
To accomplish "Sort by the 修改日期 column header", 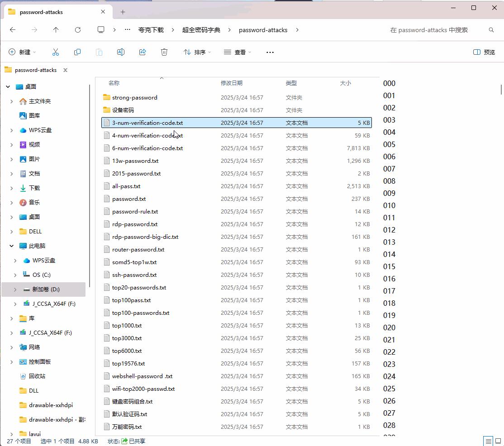I will point(232,83).
